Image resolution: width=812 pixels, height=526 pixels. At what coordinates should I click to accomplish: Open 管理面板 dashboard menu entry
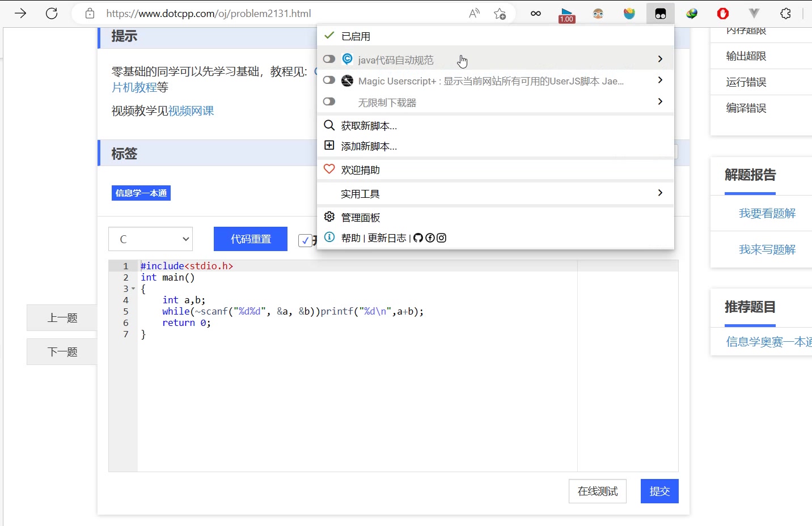[x=360, y=218]
